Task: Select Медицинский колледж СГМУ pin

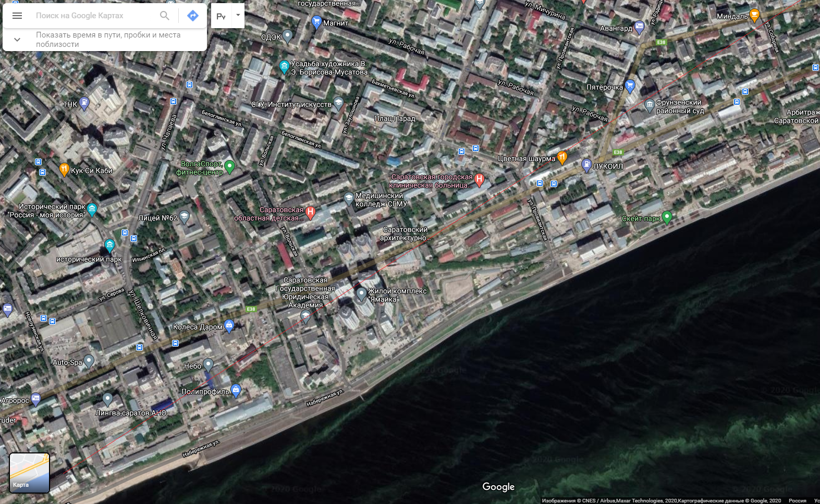Action: click(x=349, y=198)
